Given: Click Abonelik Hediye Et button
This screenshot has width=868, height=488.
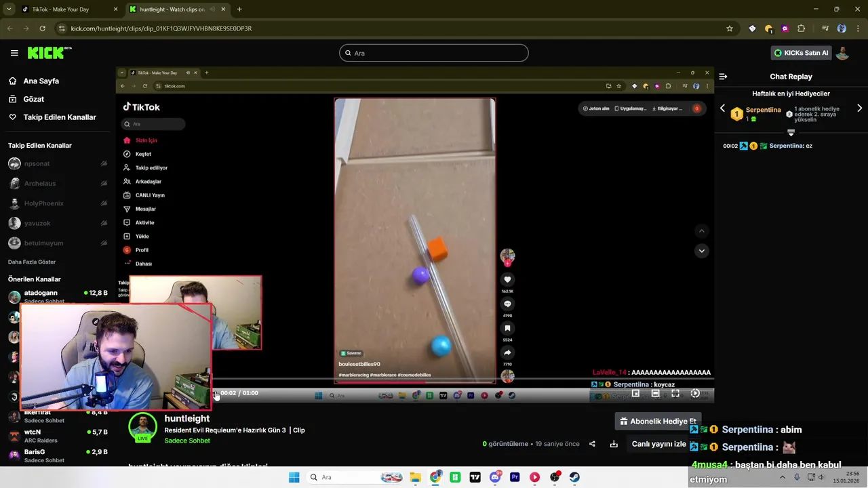Looking at the screenshot, I should click(658, 421).
